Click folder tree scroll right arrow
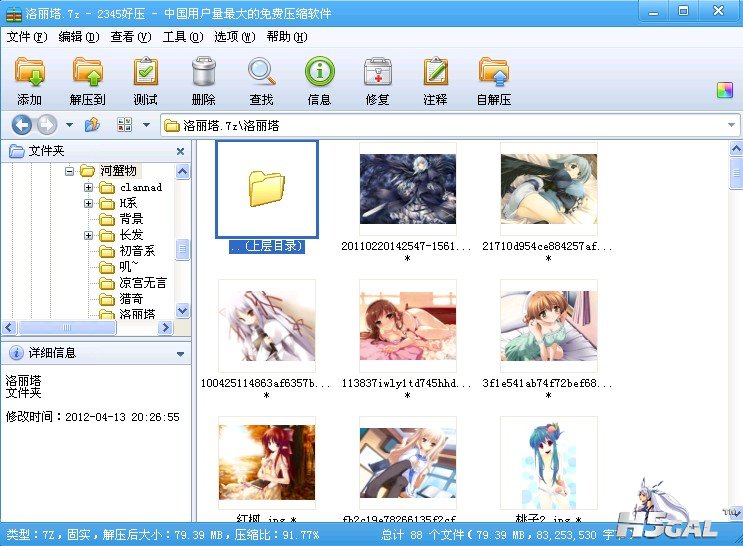 pos(165,327)
